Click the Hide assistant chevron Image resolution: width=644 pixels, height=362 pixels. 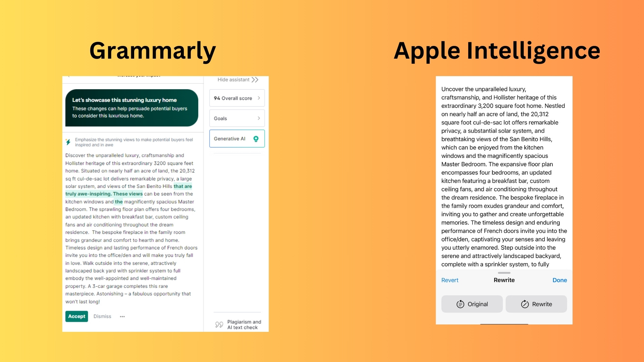256,79
